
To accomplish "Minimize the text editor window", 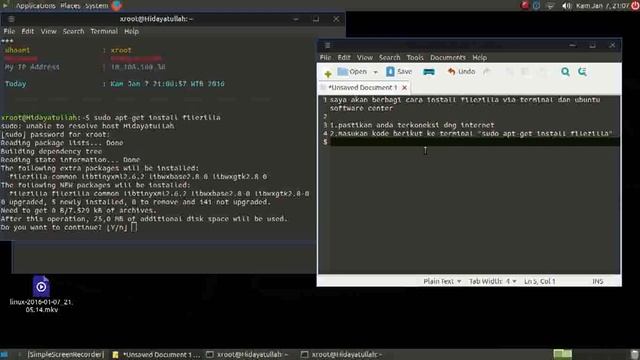I will click(x=572, y=45).
